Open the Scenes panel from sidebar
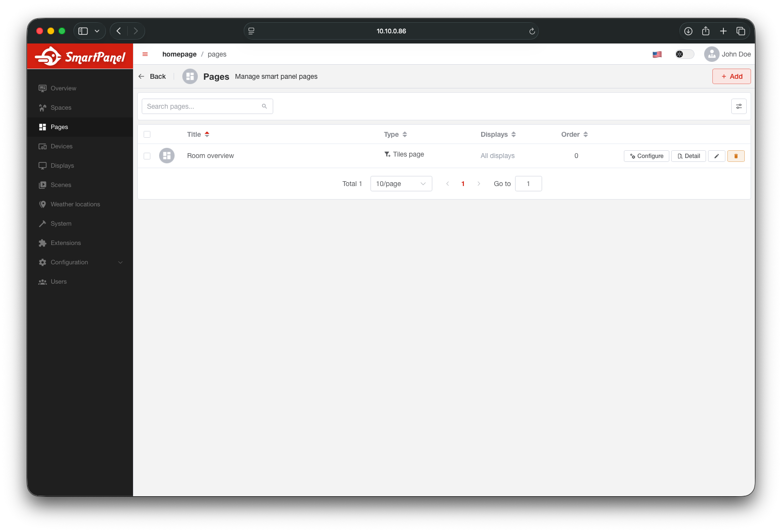 61,185
